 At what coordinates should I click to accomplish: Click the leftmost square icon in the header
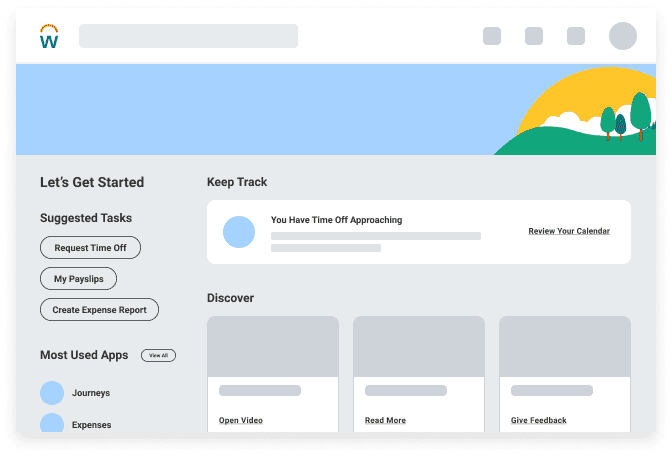(x=492, y=36)
